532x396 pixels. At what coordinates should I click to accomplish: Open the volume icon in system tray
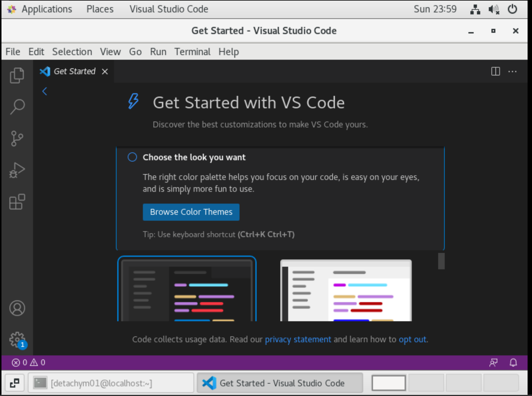click(494, 9)
